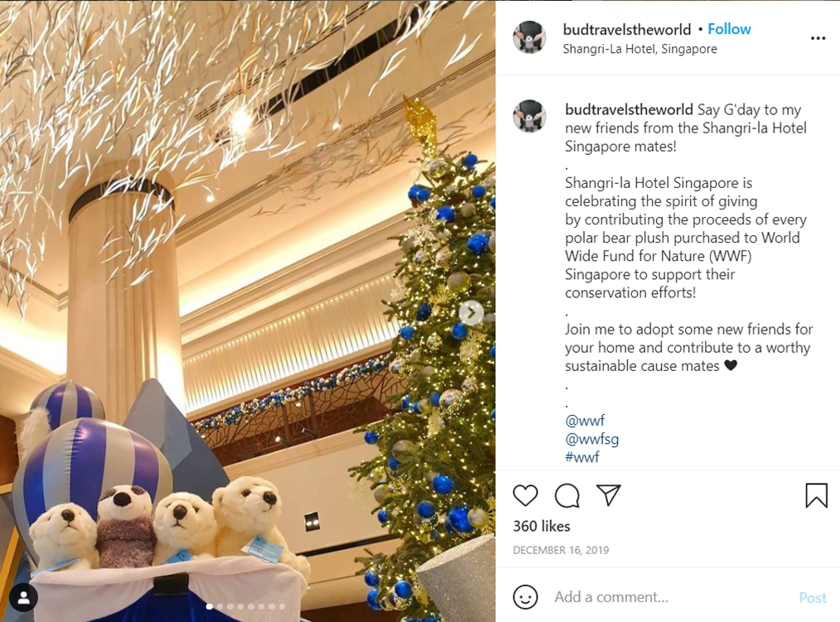Open the three-dot more options menu

click(818, 38)
